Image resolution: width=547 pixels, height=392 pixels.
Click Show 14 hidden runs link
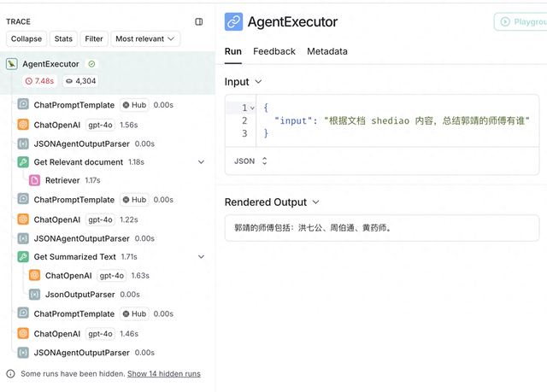tap(164, 374)
